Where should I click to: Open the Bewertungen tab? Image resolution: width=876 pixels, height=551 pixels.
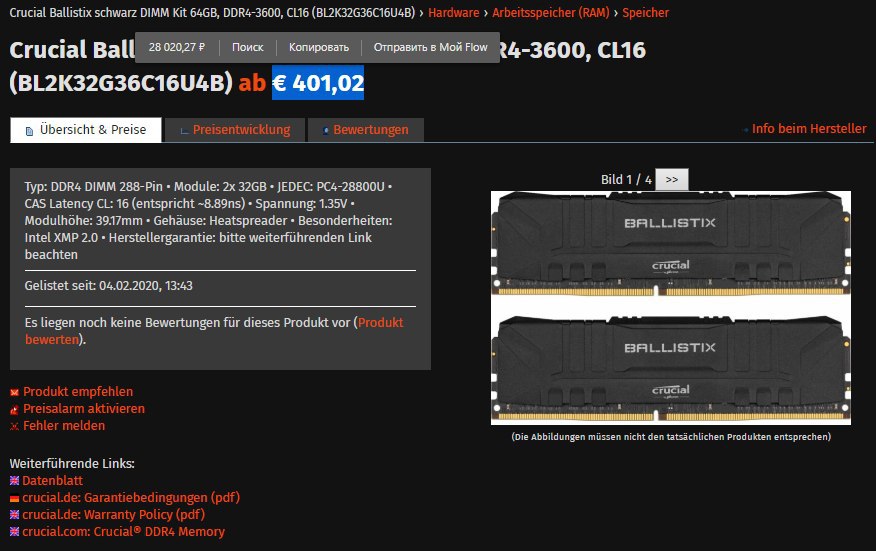point(366,130)
